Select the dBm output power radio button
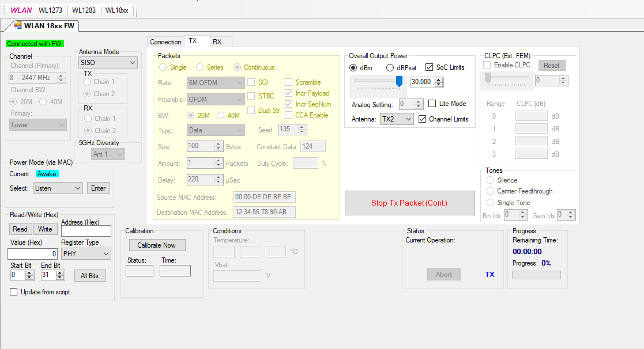The image size is (644, 349). coord(353,67)
